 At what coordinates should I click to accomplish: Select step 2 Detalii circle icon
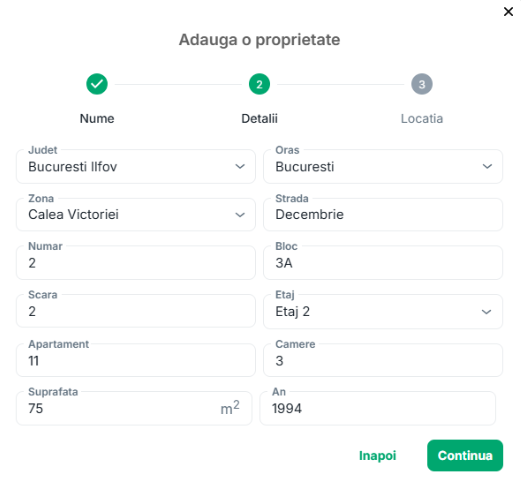pyautogui.click(x=259, y=84)
